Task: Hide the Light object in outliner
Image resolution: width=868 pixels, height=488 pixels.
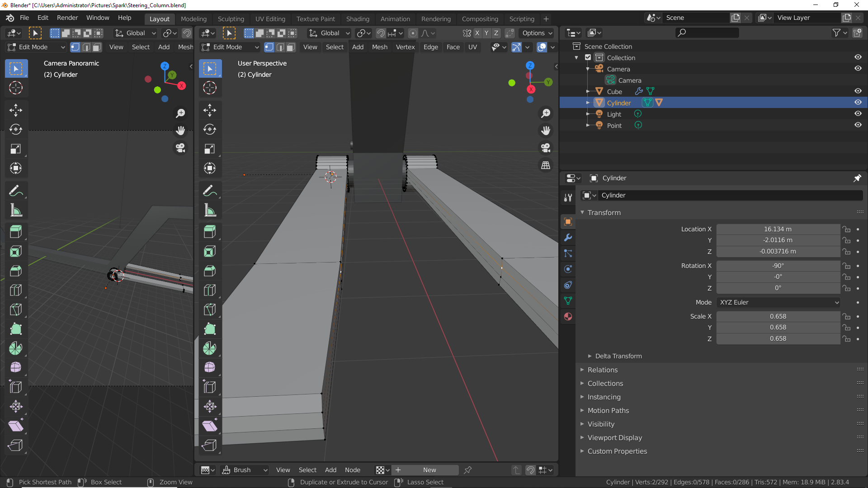Action: coord(858,114)
